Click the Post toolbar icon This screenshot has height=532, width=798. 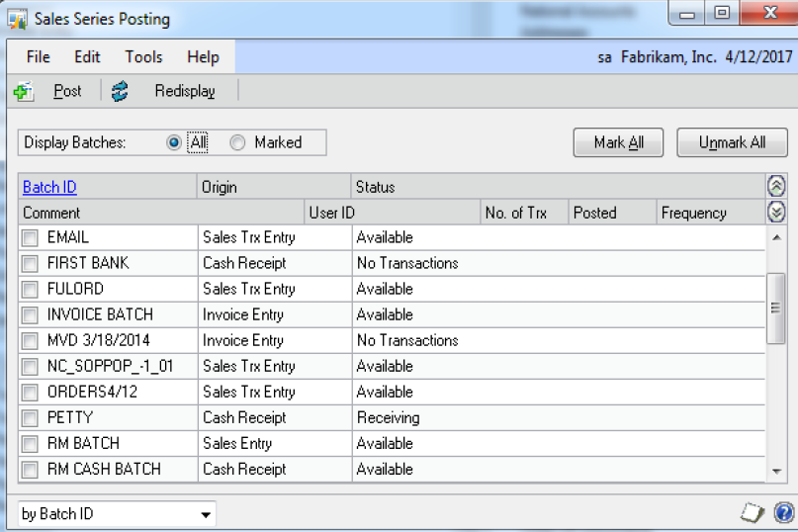pos(23,91)
